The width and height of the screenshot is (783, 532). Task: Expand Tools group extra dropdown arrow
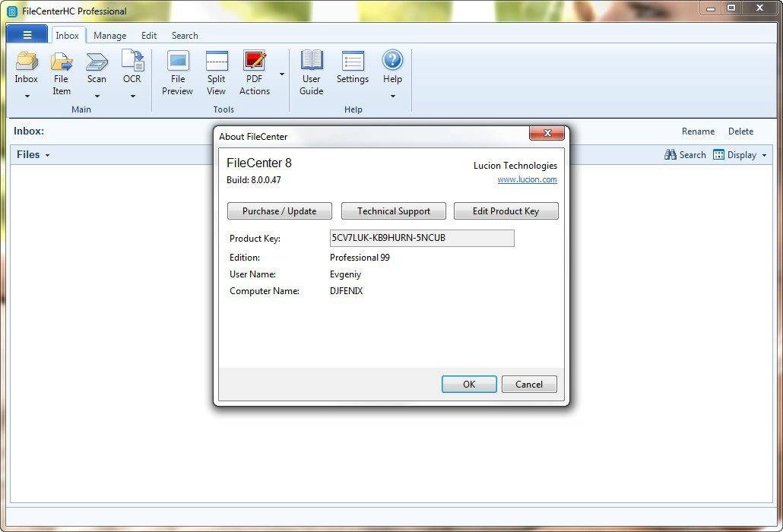click(282, 74)
